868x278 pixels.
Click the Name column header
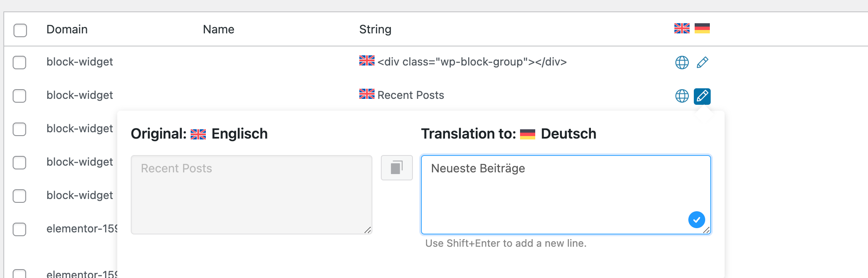tap(218, 30)
